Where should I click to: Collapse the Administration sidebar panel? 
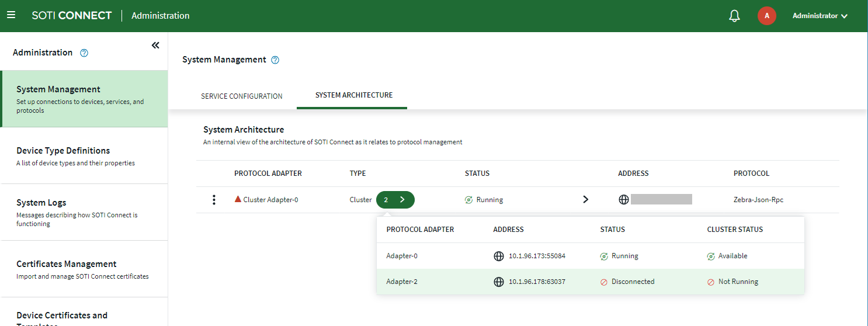pyautogui.click(x=155, y=45)
